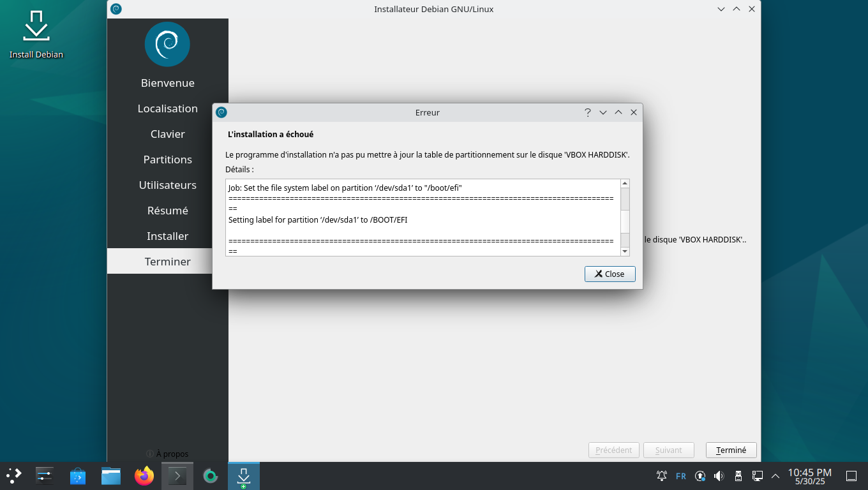Click the Terminé button in installer
The height and width of the screenshot is (490, 868).
731,450
